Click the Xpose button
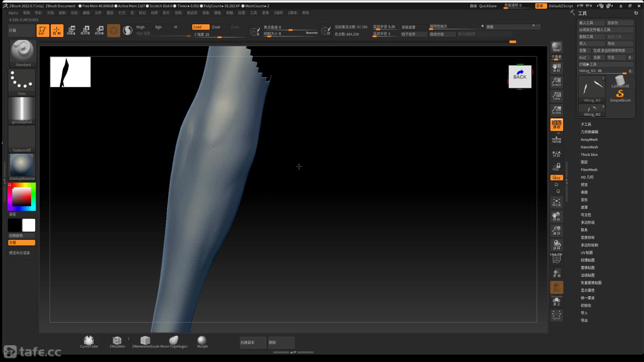This screenshot has width=644, height=362. (x=556, y=315)
